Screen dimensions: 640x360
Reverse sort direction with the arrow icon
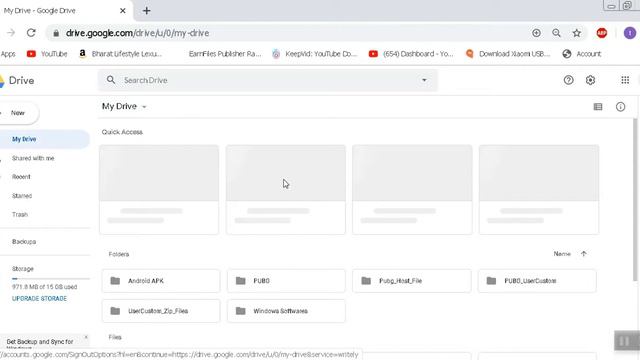(x=584, y=254)
